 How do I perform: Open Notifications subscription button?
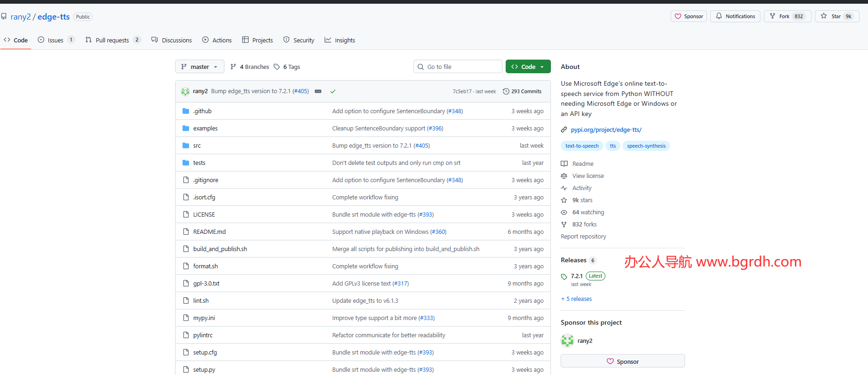pos(735,16)
